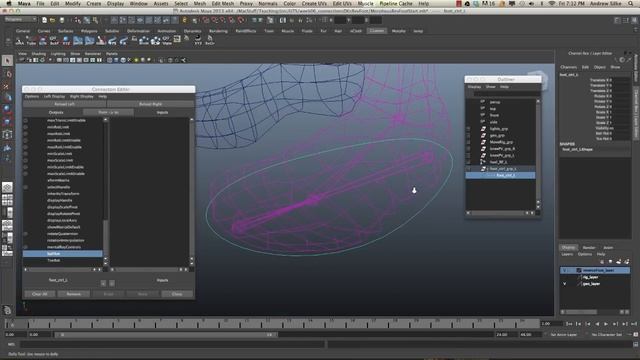Click Clear All in Connection Editor
Screen dimensions: 640x360
click(x=40, y=294)
